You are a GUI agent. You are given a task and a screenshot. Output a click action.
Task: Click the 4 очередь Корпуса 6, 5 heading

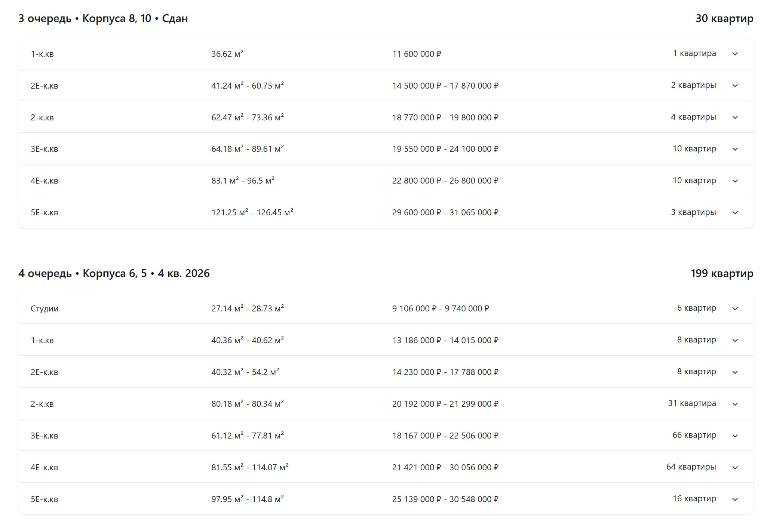tap(114, 273)
